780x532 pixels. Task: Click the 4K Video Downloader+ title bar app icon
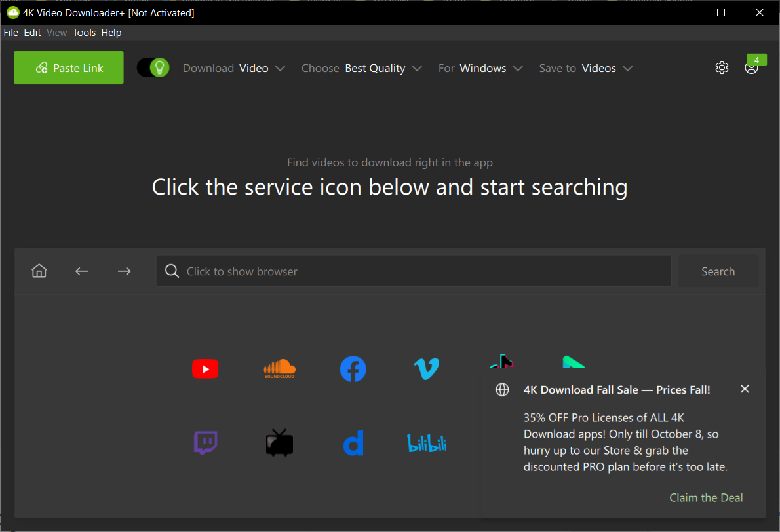tap(13, 12)
